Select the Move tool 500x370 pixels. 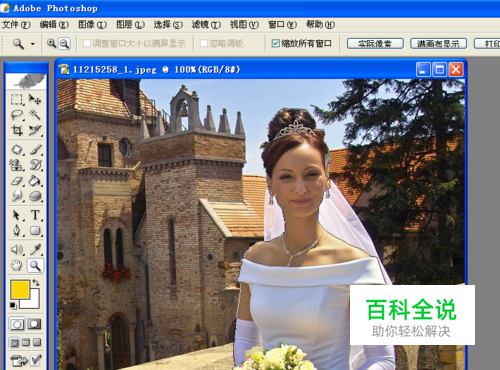(35, 99)
